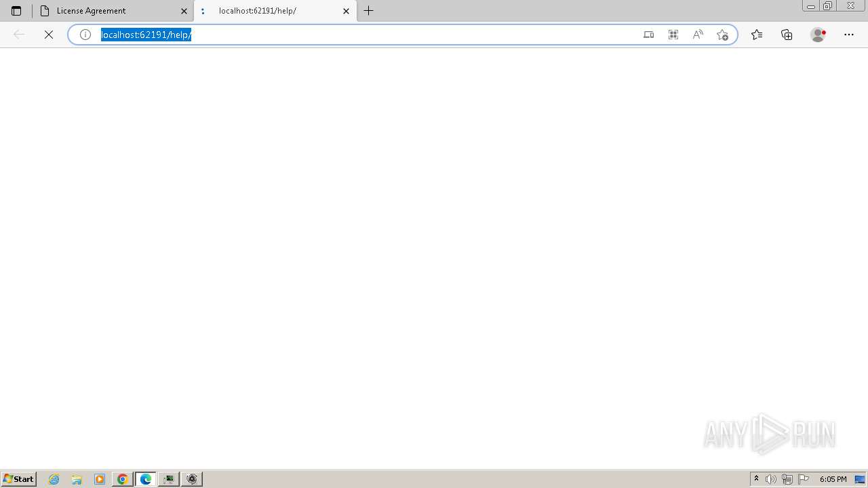Screen dimensions: 868x488
Task: Open network status tray icon
Action: (787, 479)
